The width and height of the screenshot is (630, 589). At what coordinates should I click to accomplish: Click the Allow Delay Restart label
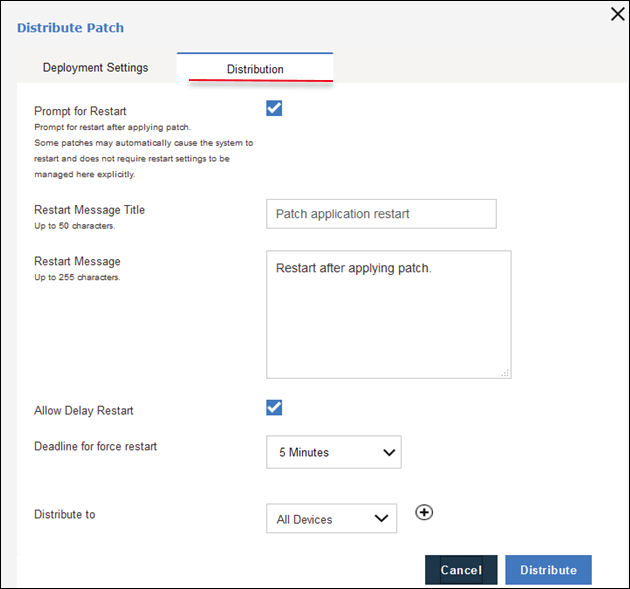[84, 411]
